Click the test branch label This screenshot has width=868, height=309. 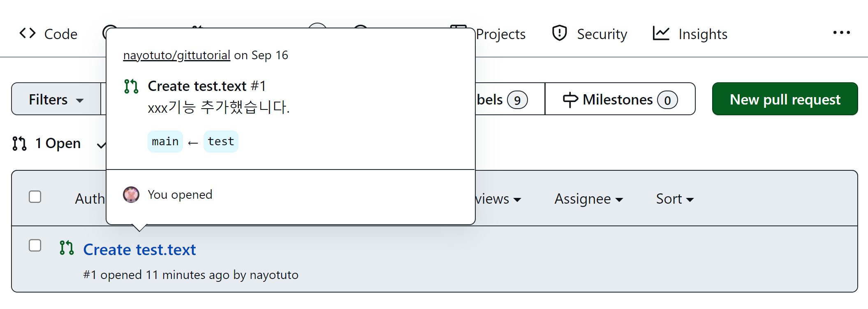pyautogui.click(x=221, y=142)
